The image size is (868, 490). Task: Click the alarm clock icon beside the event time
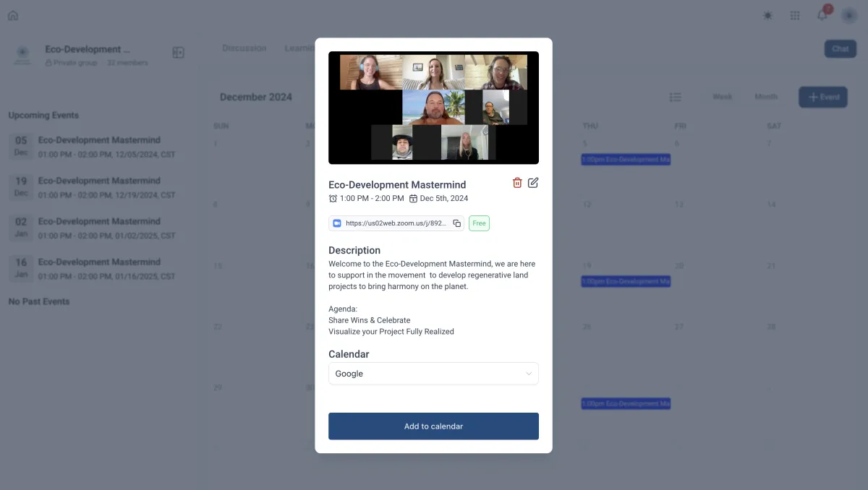pyautogui.click(x=333, y=198)
